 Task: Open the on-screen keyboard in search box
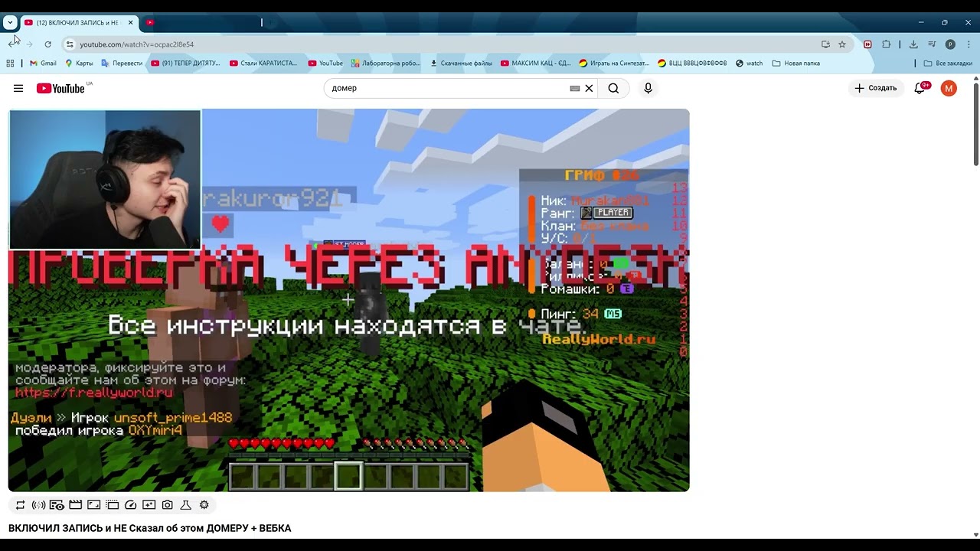tap(575, 88)
